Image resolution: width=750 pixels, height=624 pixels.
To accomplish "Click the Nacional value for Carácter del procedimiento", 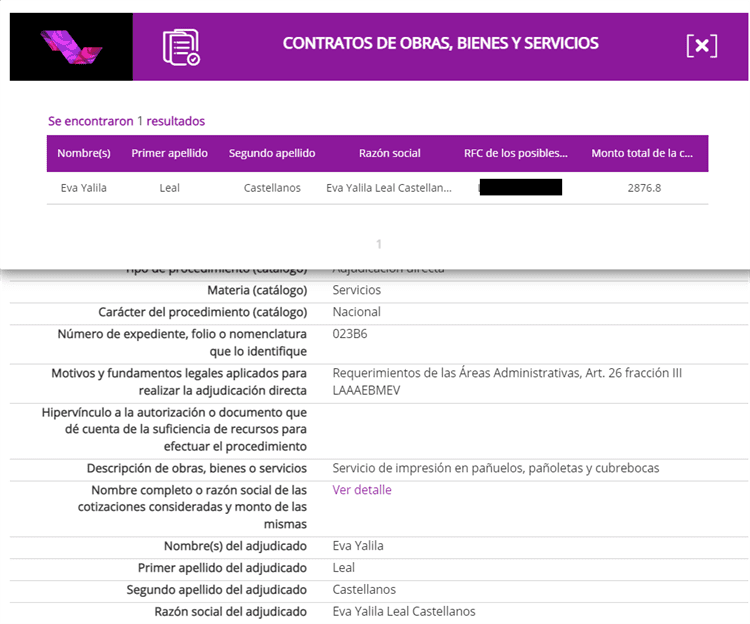I will [x=357, y=312].
